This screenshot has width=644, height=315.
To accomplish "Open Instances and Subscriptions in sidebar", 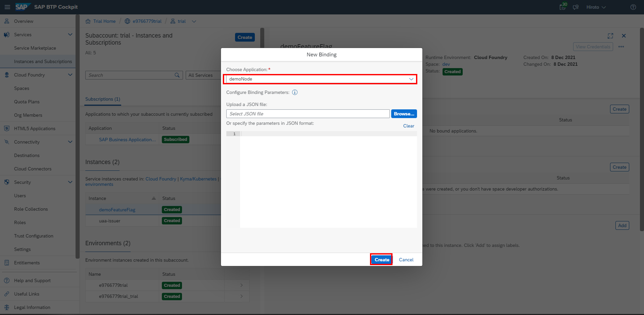I will (43, 61).
